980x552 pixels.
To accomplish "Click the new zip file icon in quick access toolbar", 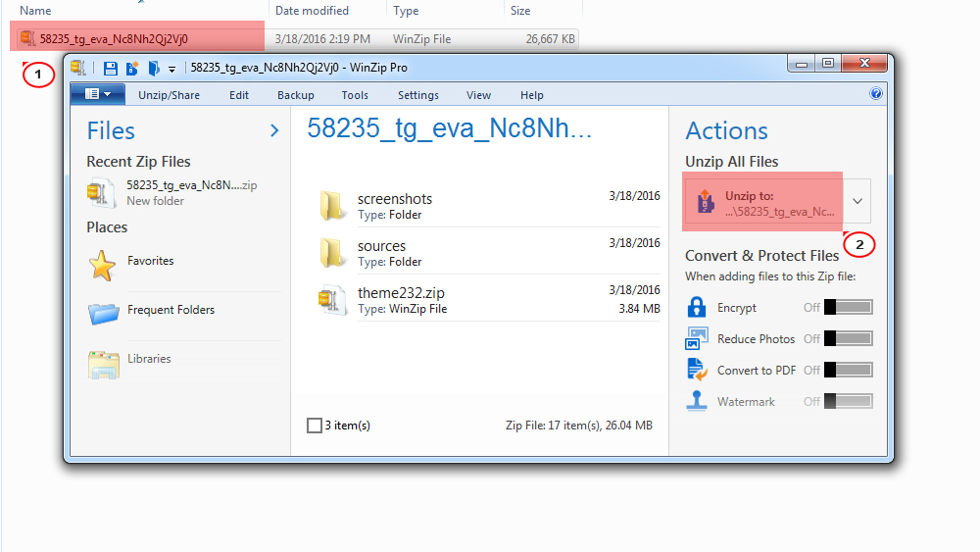I will pos(132,68).
